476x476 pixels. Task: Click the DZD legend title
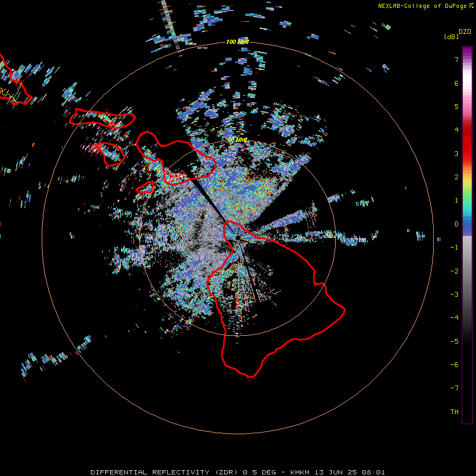[x=465, y=32]
